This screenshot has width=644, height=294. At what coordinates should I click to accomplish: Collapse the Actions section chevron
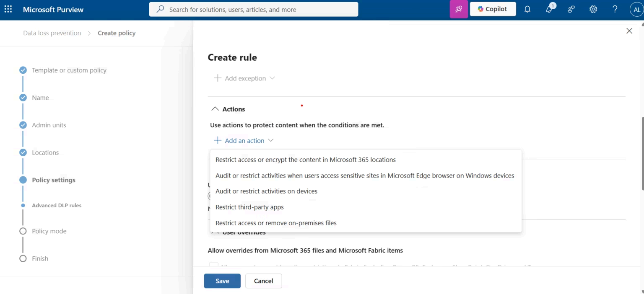click(215, 109)
